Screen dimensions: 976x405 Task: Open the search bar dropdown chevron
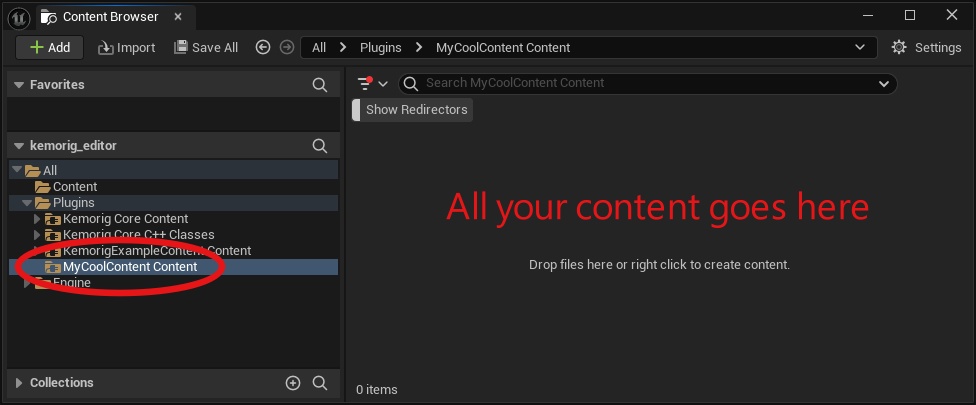coord(883,84)
